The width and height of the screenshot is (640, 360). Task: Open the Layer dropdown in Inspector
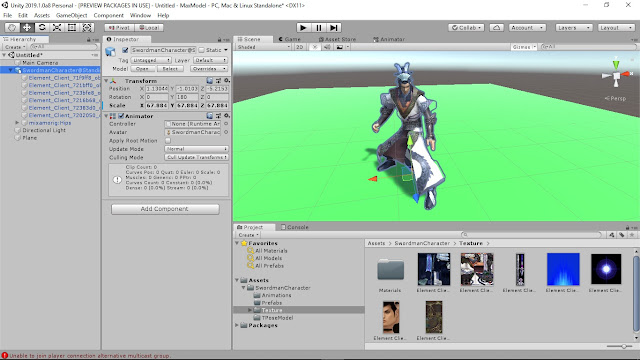210,60
